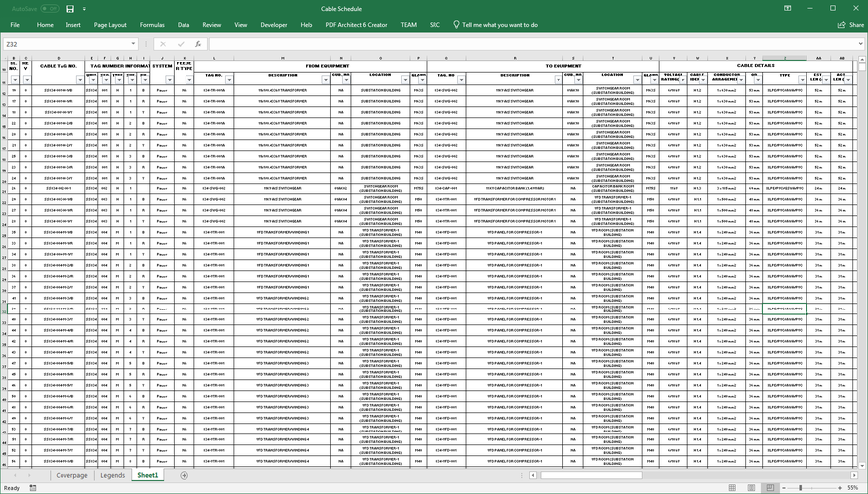The height and width of the screenshot is (494, 868).
Task: Click into the formula bar field
Action: [x=533, y=44]
